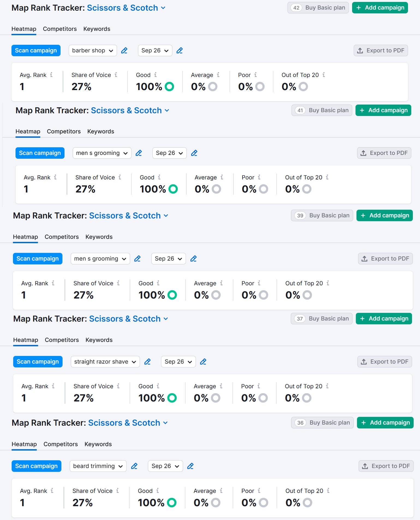Open the Sep 26 date dropdown beside barber shop
The height and width of the screenshot is (520, 420).
[155, 50]
